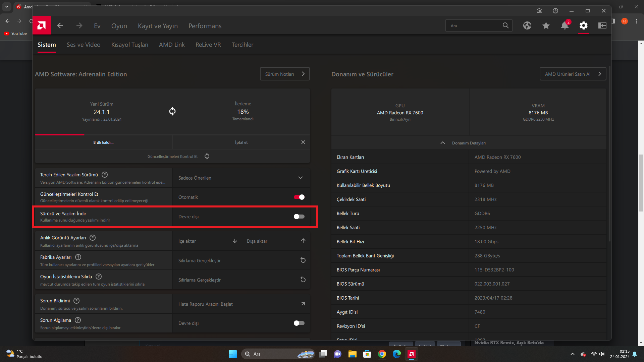Open the Ev menu
Viewport: 644px width, 362px height.
tap(97, 26)
